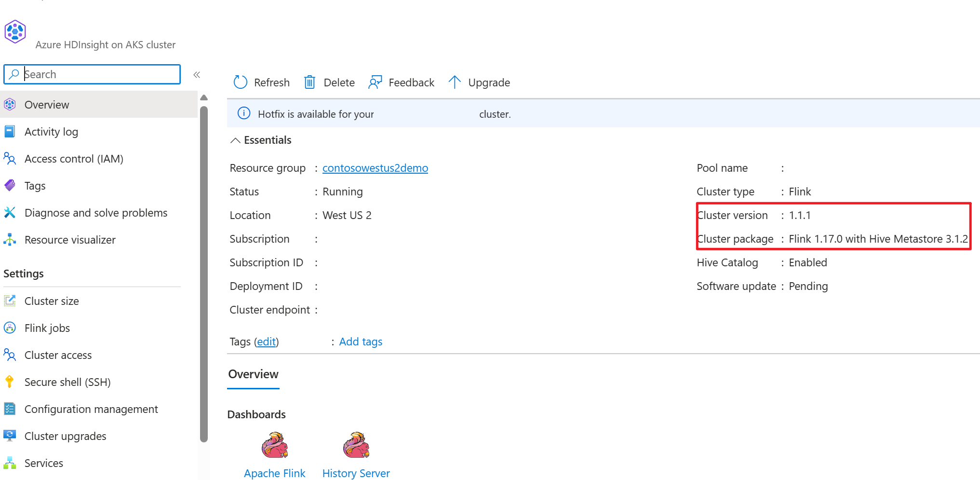Screen dimensions: 980x480
Task: Click the Secure shell key icon
Action: pos(10,382)
